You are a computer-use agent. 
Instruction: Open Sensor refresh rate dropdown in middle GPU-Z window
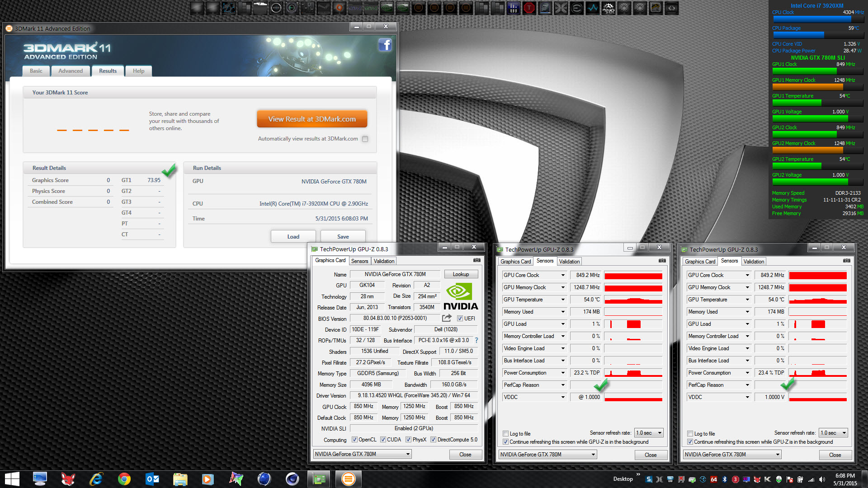click(x=649, y=433)
